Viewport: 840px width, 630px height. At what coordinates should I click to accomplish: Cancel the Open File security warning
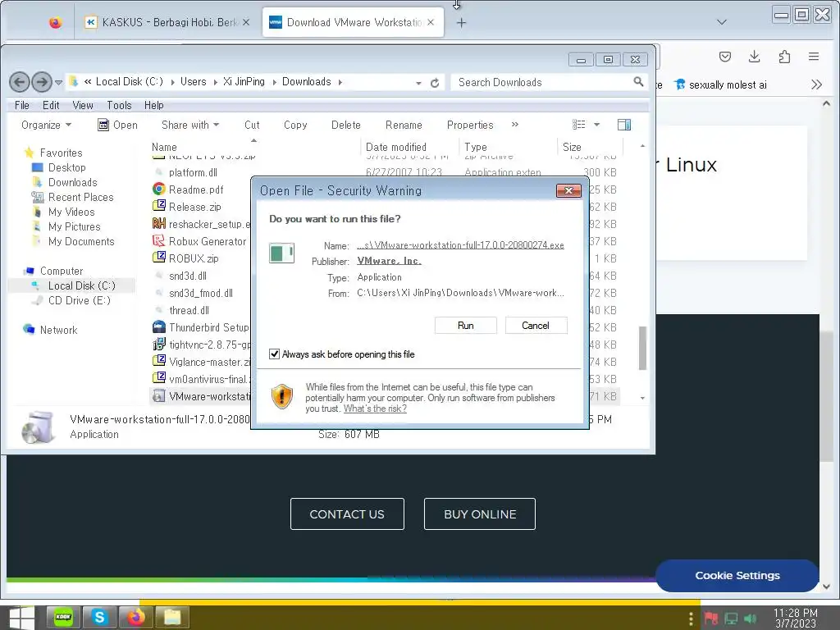click(536, 325)
